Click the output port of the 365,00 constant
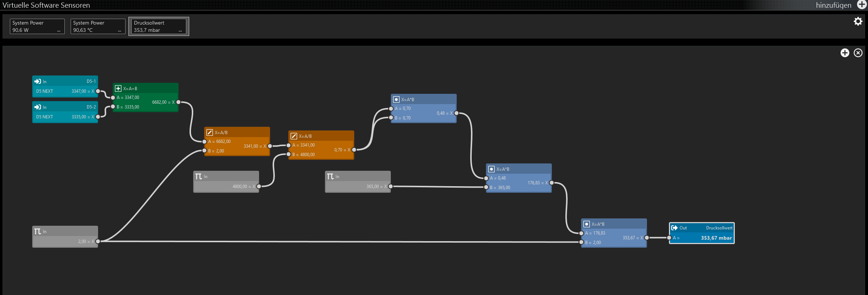This screenshot has width=868, height=295. tap(390, 187)
